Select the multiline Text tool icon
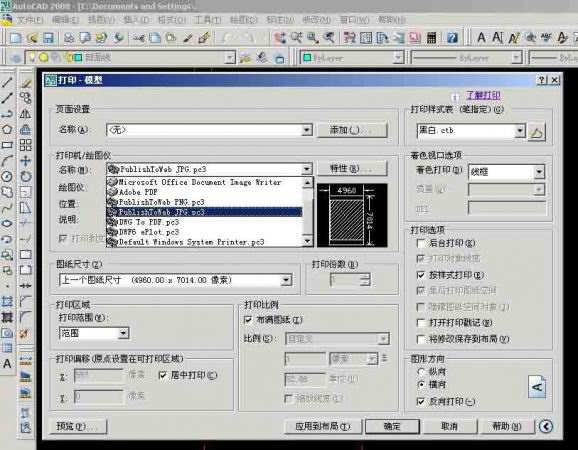The width and height of the screenshot is (578, 450). (x=7, y=364)
